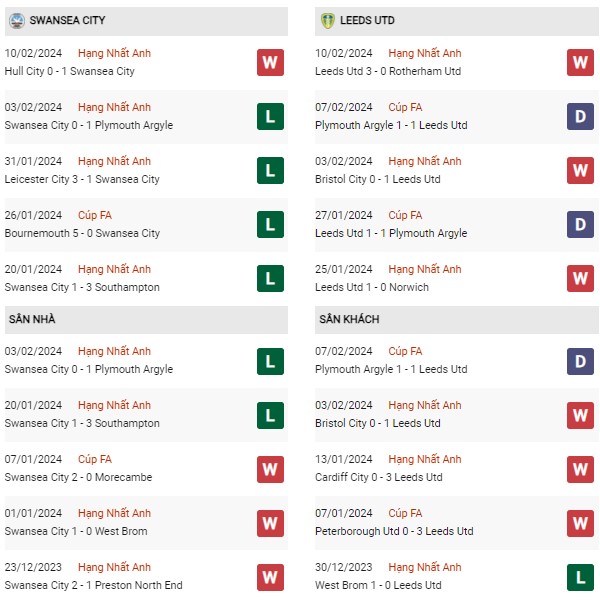This screenshot has height=600, width=600.
Task: Select the SÂN NHÀ home matches header
Action: [146, 320]
